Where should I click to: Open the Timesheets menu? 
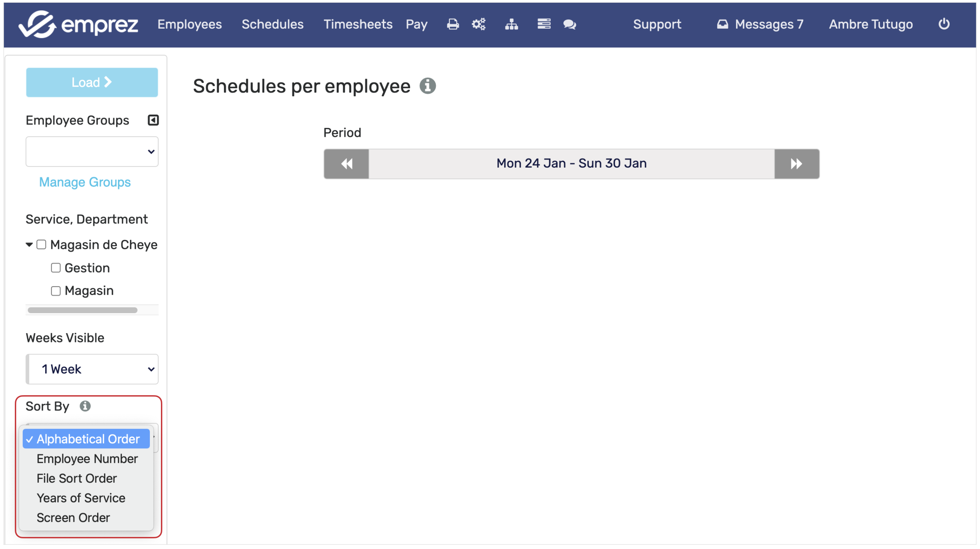pyautogui.click(x=358, y=24)
